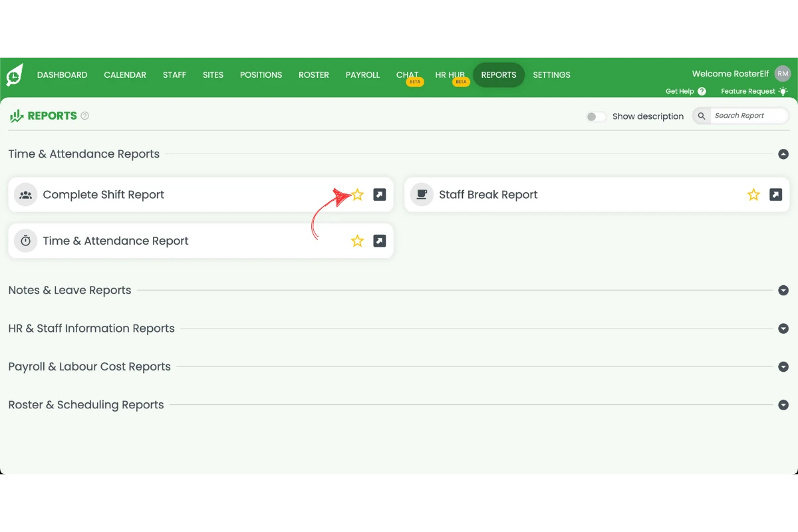Viewport: 798px width, 532px height.
Task: Open Time & Attendance Report arrow icon
Action: pos(380,241)
